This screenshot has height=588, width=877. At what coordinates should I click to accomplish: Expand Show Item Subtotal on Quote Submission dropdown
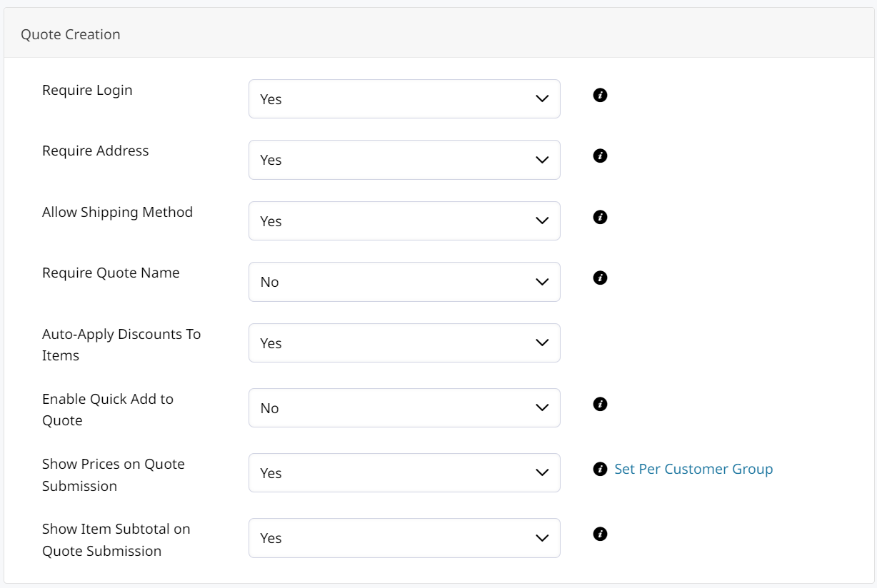click(404, 538)
